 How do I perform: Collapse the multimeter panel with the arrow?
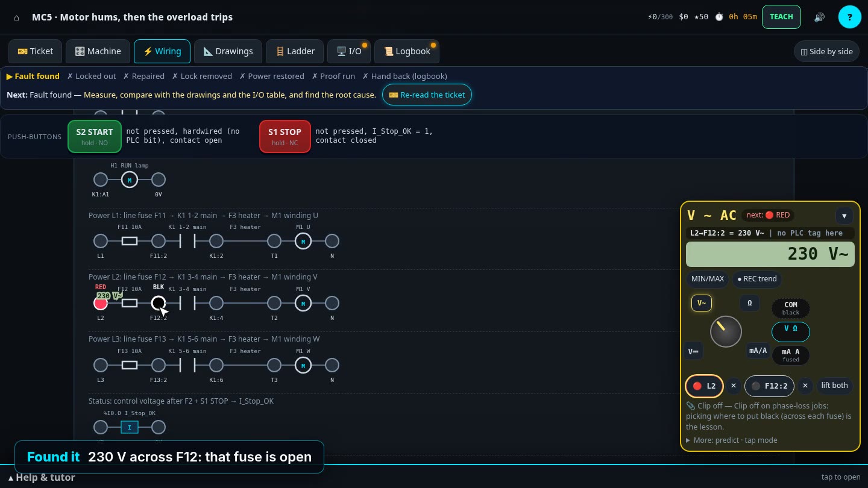[844, 216]
